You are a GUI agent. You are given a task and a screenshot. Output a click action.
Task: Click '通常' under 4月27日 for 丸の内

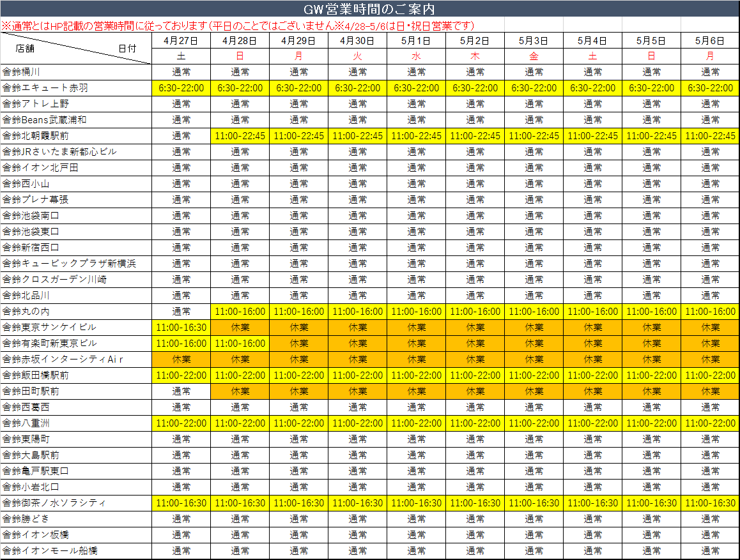tap(181, 312)
